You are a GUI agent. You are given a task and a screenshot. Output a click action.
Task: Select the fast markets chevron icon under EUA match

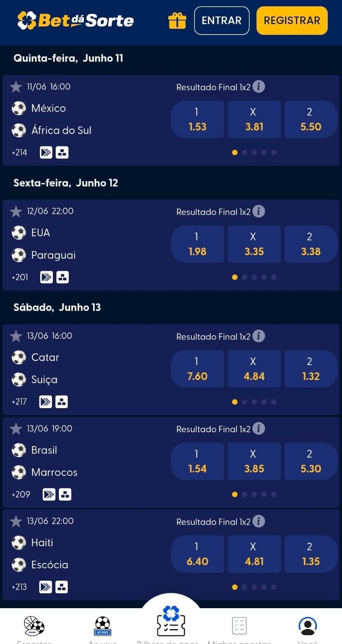(x=46, y=277)
